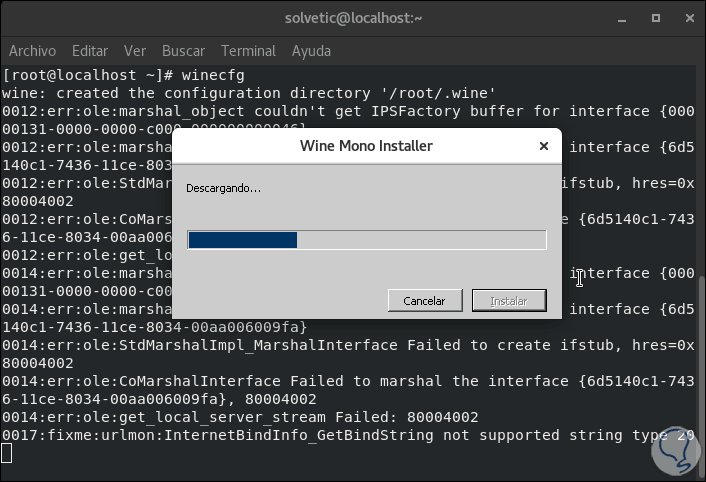Open the Archivo menu
The width and height of the screenshot is (706, 482).
pyautogui.click(x=32, y=50)
